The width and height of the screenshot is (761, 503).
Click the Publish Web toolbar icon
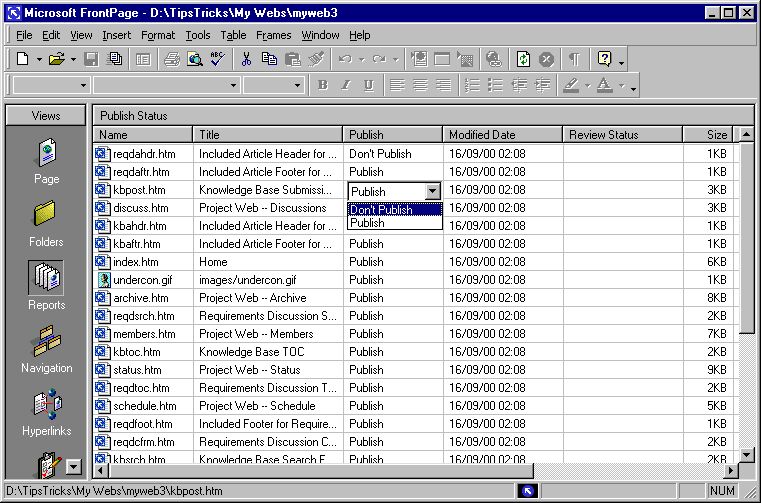[x=115, y=59]
